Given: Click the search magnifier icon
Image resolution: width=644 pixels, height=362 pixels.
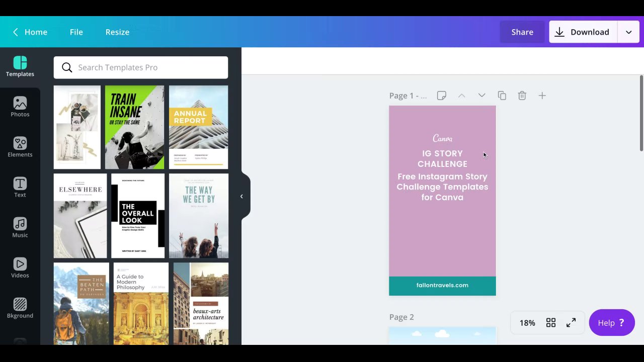Looking at the screenshot, I should click(x=67, y=67).
